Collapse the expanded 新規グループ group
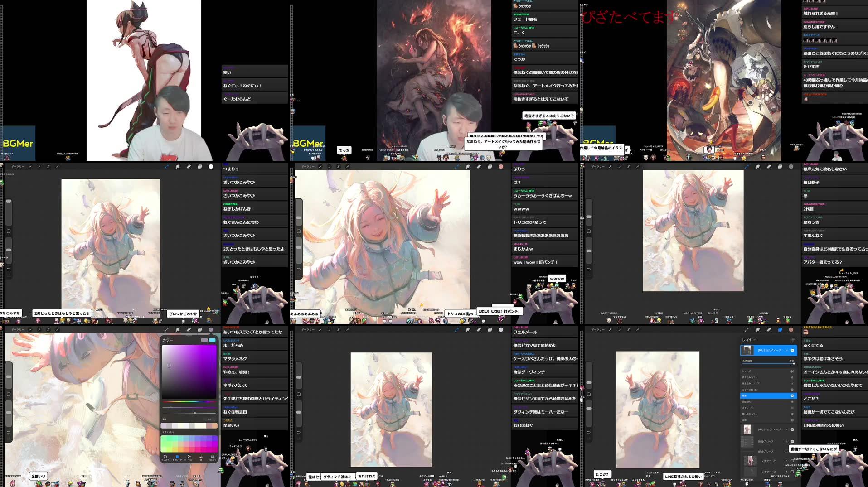 [x=786, y=452]
